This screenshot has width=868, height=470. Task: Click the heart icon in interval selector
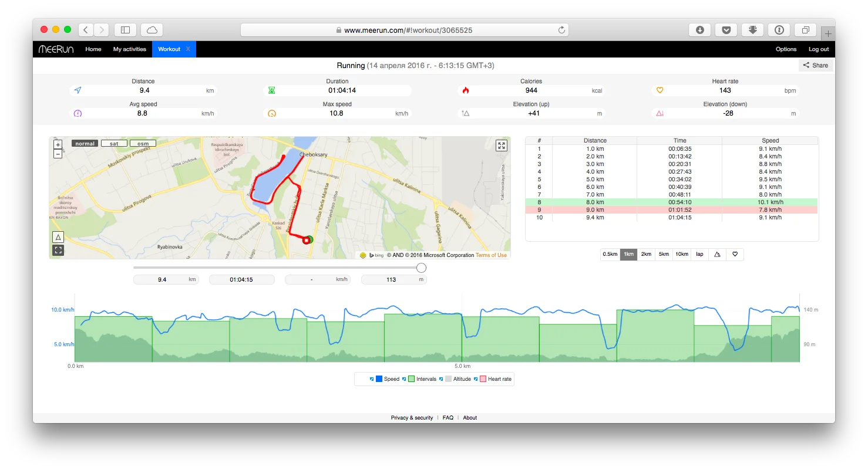click(x=735, y=254)
